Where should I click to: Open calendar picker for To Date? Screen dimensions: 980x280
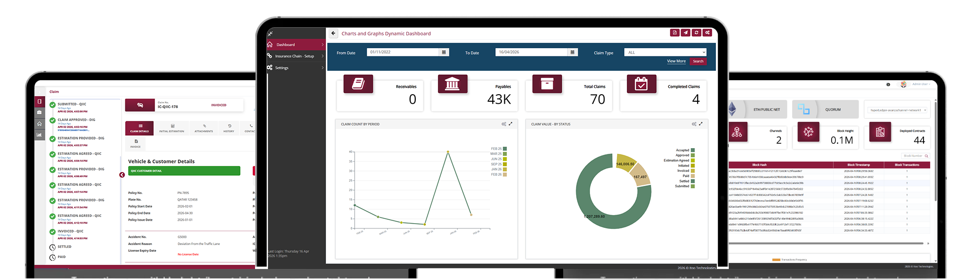(x=573, y=52)
